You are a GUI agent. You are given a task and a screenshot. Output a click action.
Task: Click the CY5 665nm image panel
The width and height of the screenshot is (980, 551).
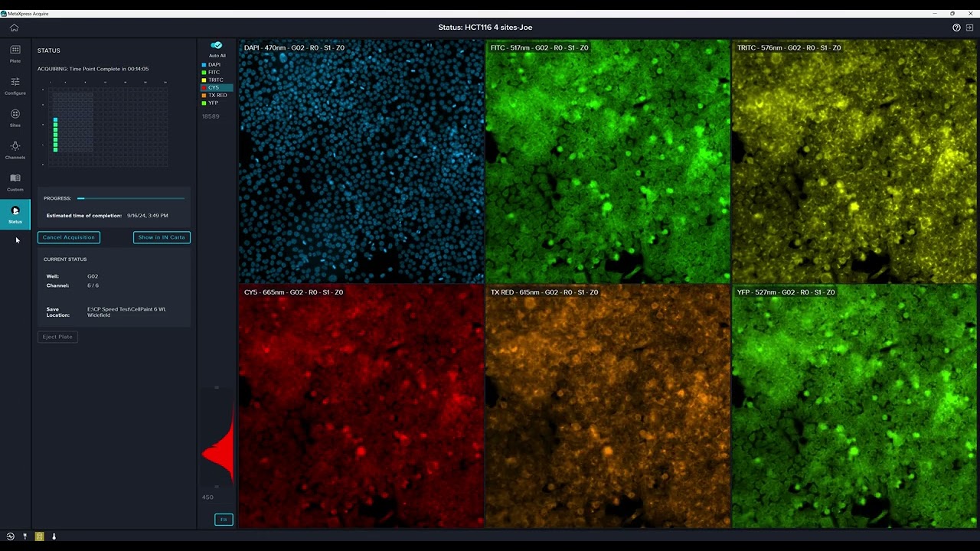point(361,406)
